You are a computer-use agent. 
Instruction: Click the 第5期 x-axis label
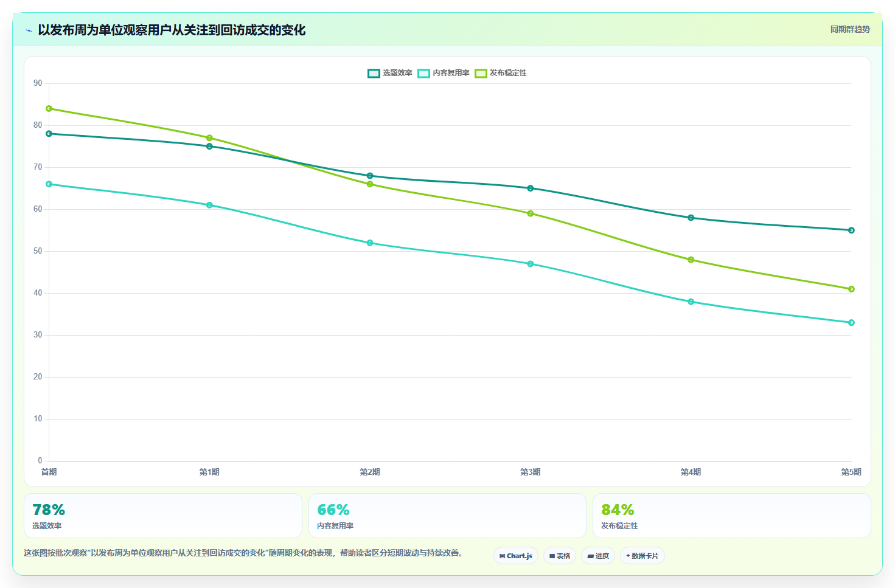tap(851, 472)
